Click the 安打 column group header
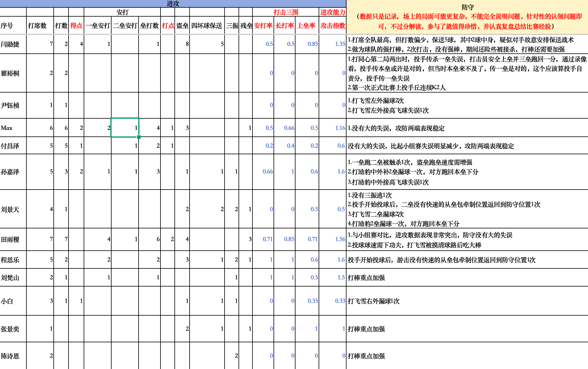Image resolution: width=588 pixels, height=369 pixels. click(122, 12)
